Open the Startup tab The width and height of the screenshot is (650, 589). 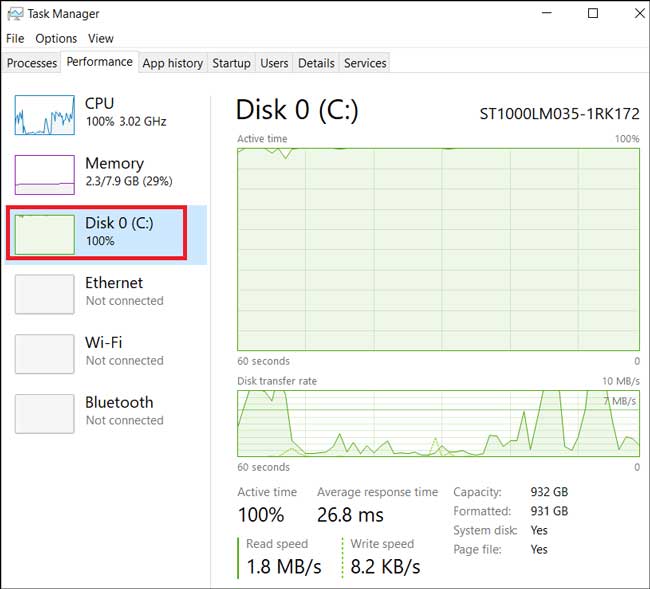tap(231, 63)
